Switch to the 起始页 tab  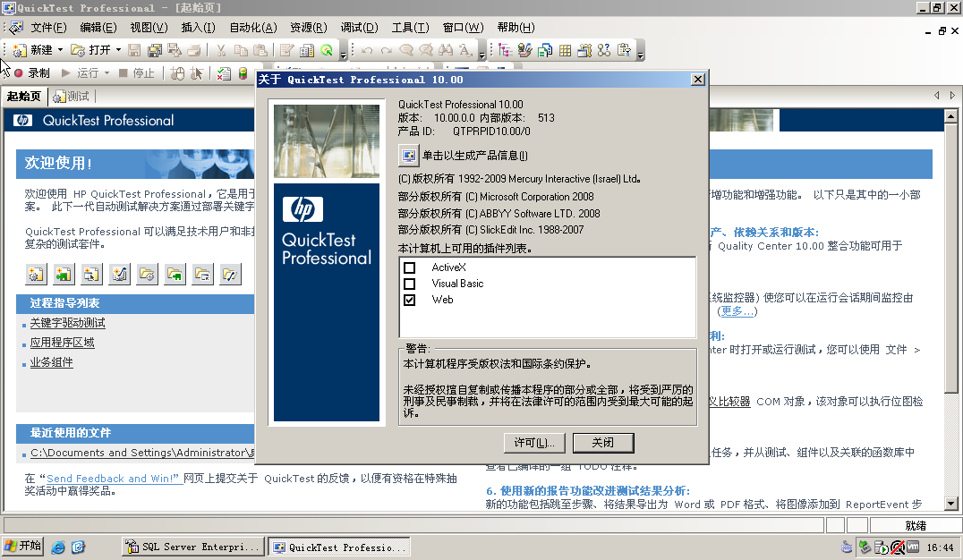pyautogui.click(x=24, y=97)
